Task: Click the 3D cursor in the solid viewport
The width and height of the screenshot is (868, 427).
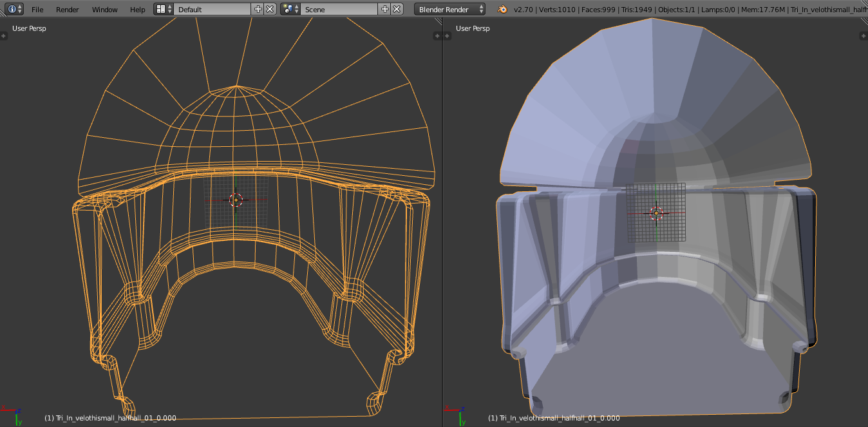Action: [x=656, y=213]
